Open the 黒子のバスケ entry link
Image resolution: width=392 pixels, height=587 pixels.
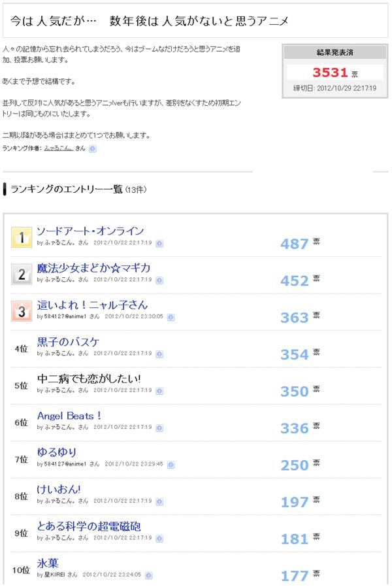pyautogui.click(x=69, y=341)
